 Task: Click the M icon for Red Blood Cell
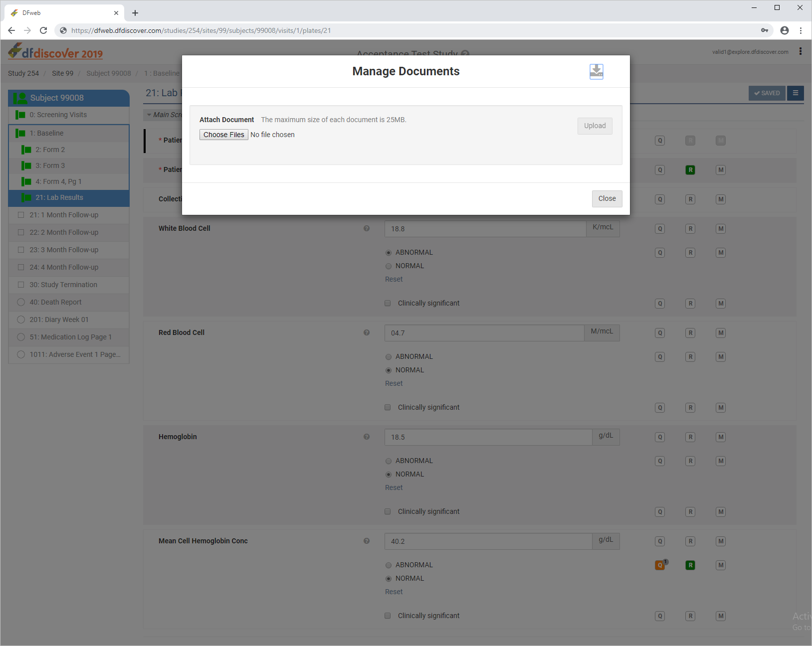point(720,333)
